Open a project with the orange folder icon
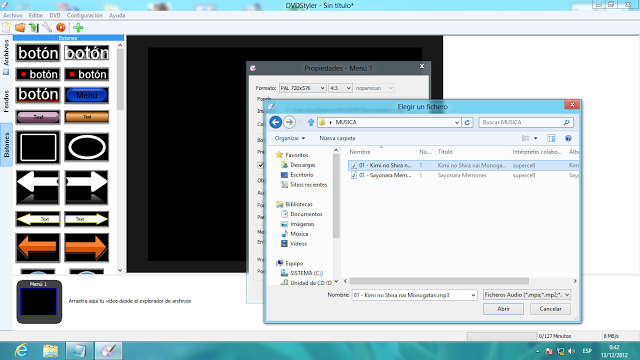Screen dimensions: 640x360 20,27
